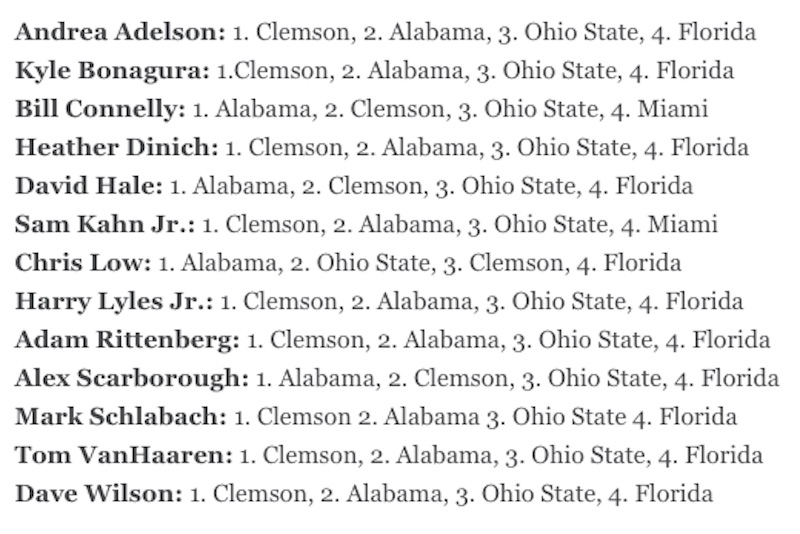Click Alabama in David Hale's row

tap(240, 186)
